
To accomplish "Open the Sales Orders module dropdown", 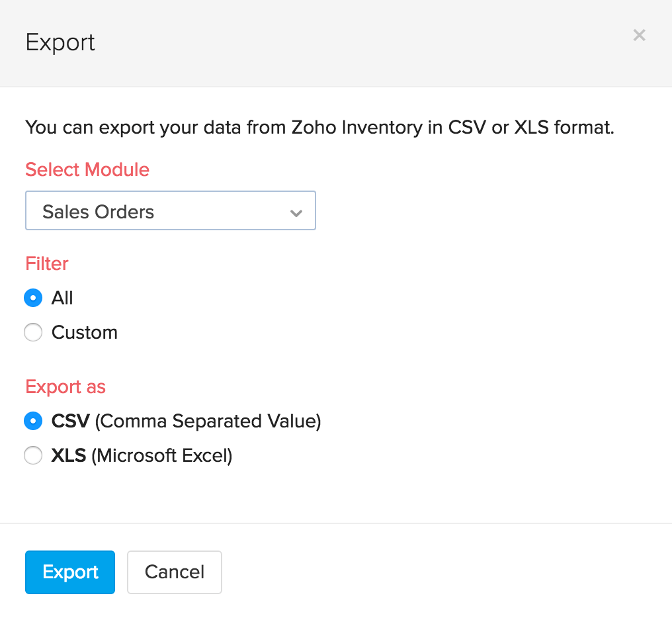I will click(170, 210).
